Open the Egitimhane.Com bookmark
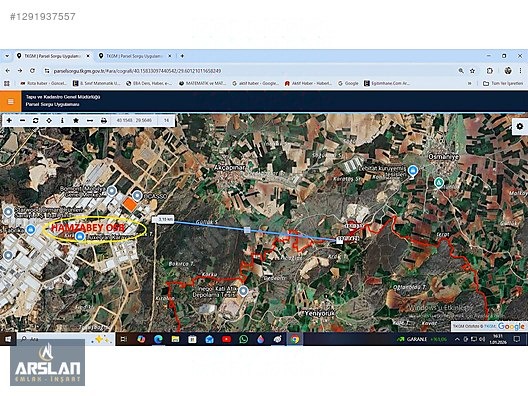The height and width of the screenshot is (396, 528). click(x=387, y=83)
